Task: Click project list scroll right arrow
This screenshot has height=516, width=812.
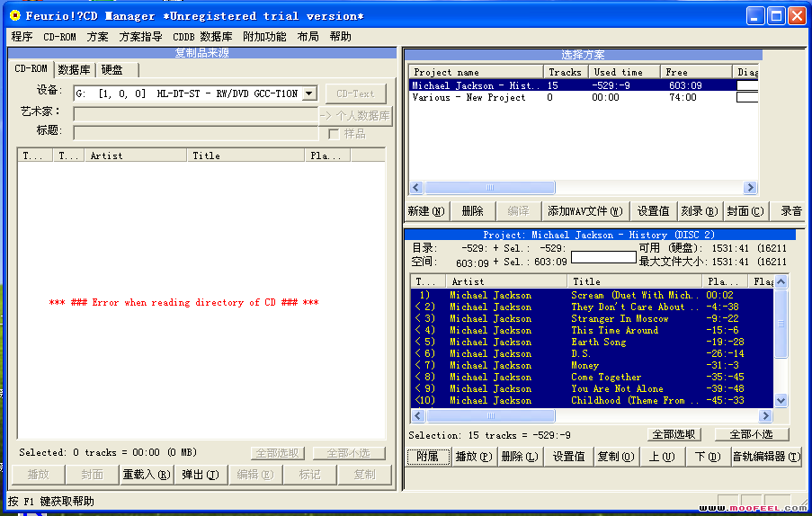Action: [x=750, y=187]
